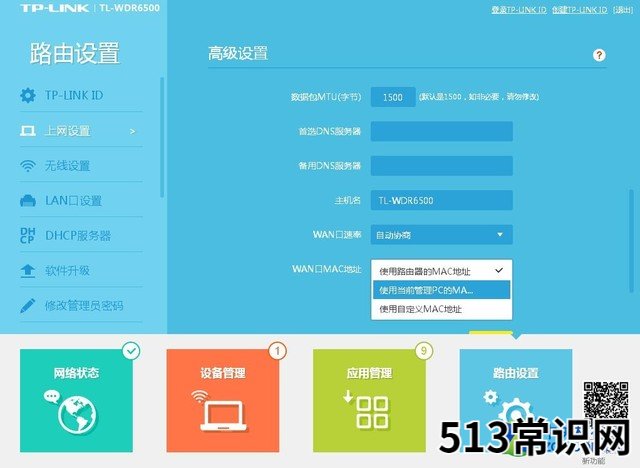The height and width of the screenshot is (468, 640).
Task: Click the sidebar menu scrollbar
Action: 162,138
